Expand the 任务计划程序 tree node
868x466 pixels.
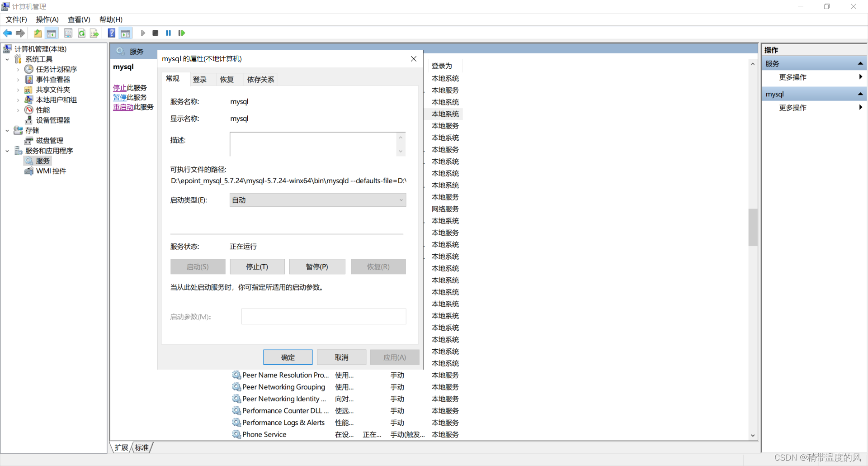(x=18, y=70)
